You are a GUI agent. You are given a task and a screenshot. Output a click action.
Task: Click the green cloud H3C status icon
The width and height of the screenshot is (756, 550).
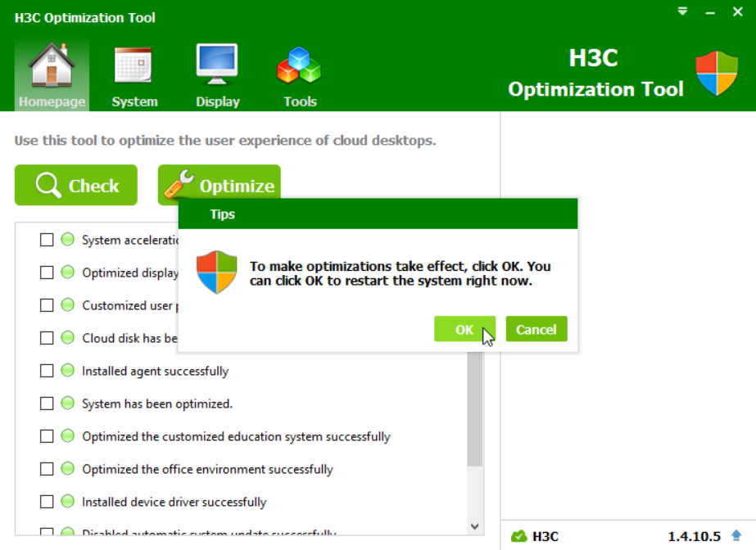pyautogui.click(x=518, y=535)
